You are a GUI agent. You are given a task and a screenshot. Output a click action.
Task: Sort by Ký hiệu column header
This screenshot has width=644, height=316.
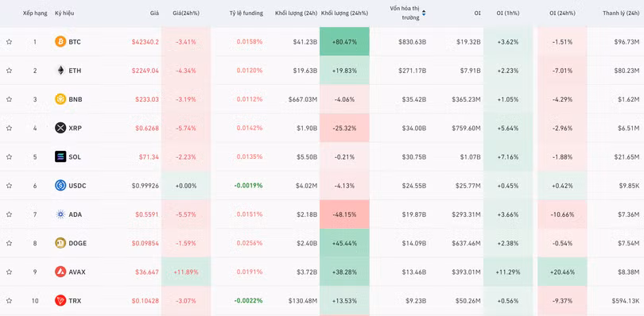[x=65, y=13]
